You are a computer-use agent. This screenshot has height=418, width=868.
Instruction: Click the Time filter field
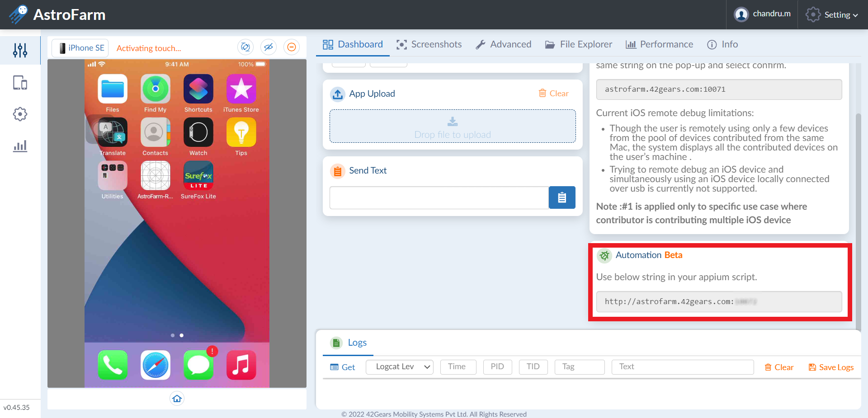[x=458, y=367]
